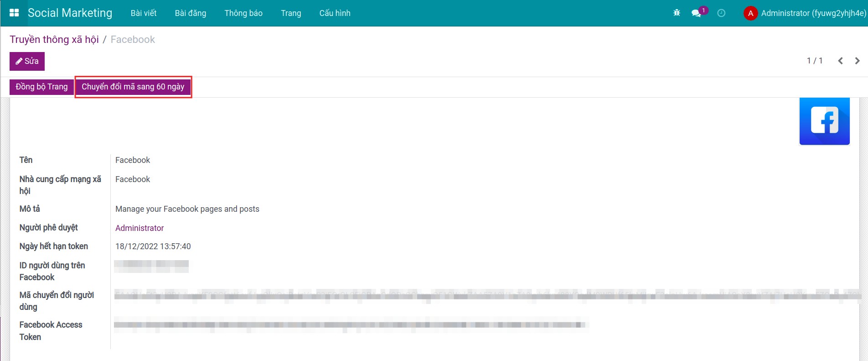This screenshot has width=868, height=361.
Task: Open the Bài viết menu
Action: (x=143, y=13)
